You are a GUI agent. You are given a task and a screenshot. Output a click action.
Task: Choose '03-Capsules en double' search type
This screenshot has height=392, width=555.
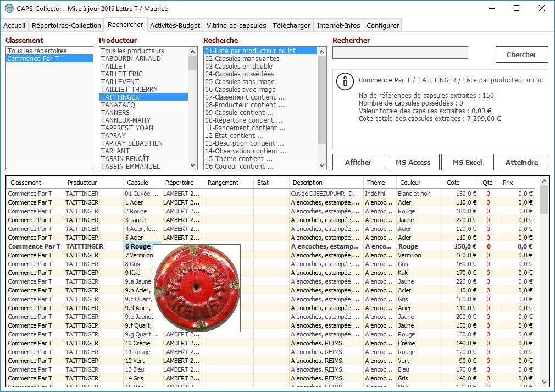(260, 66)
